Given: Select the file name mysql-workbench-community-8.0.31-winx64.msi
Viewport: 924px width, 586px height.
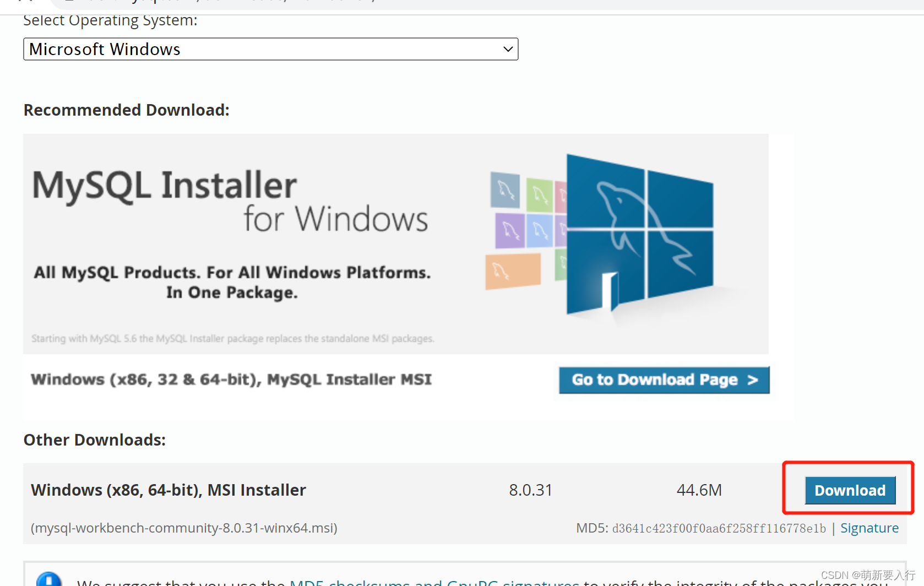Looking at the screenshot, I should (x=184, y=528).
